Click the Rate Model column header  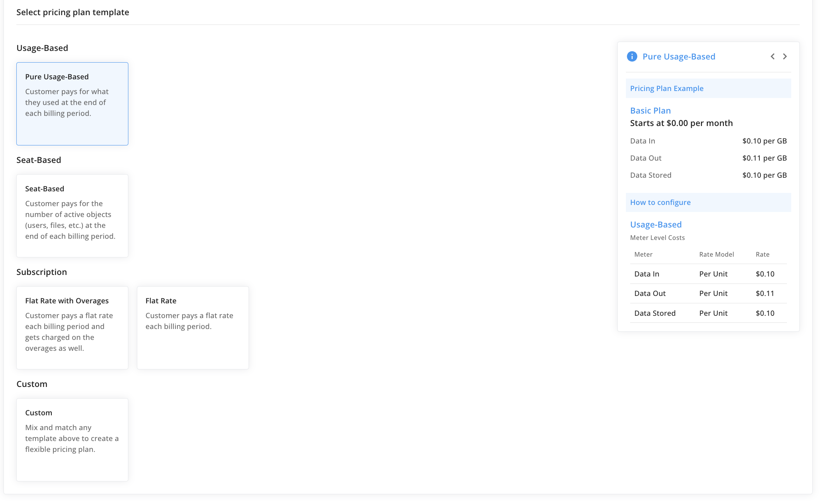(x=717, y=255)
